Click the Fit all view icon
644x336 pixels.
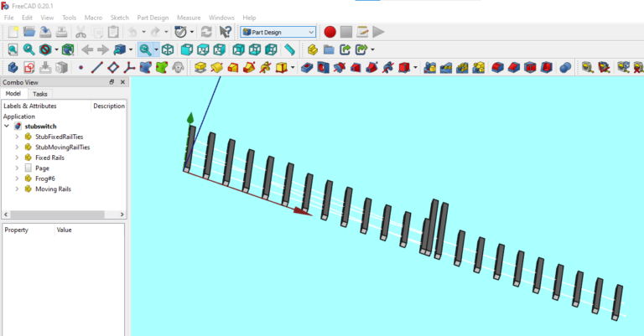click(13, 49)
